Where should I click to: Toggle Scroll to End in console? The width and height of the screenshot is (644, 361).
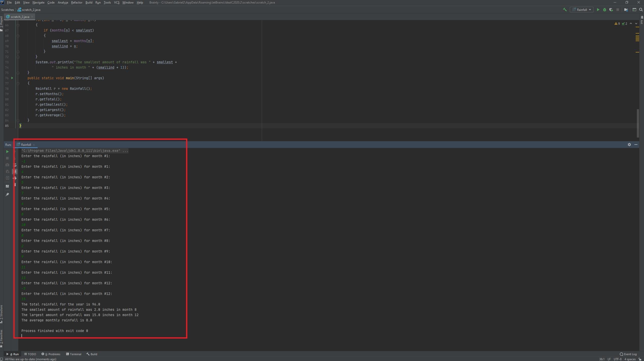click(x=15, y=172)
